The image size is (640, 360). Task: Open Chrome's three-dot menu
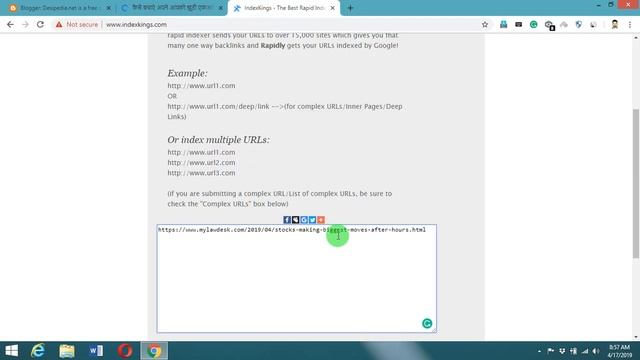pos(630,24)
